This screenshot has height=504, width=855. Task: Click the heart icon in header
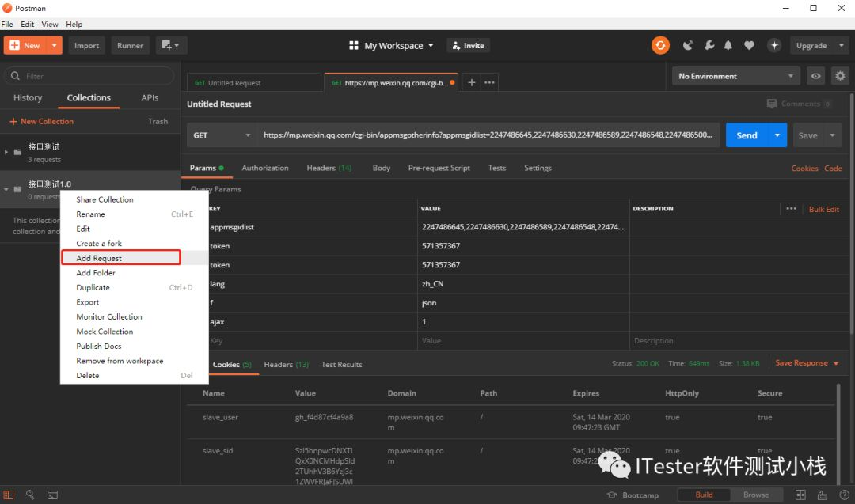(x=749, y=45)
